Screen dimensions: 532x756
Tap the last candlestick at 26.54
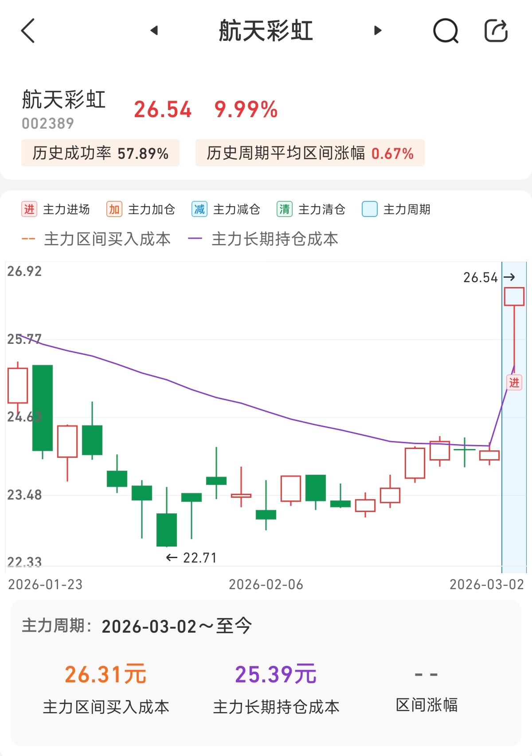(x=514, y=296)
